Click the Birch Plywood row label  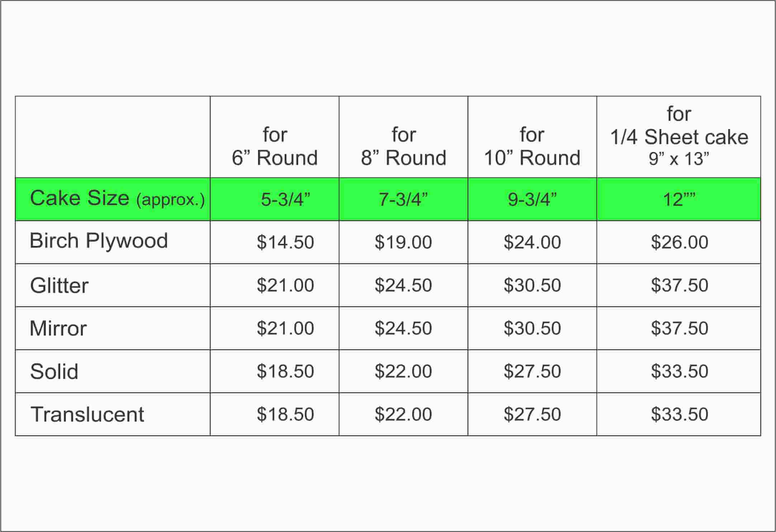tap(99, 241)
